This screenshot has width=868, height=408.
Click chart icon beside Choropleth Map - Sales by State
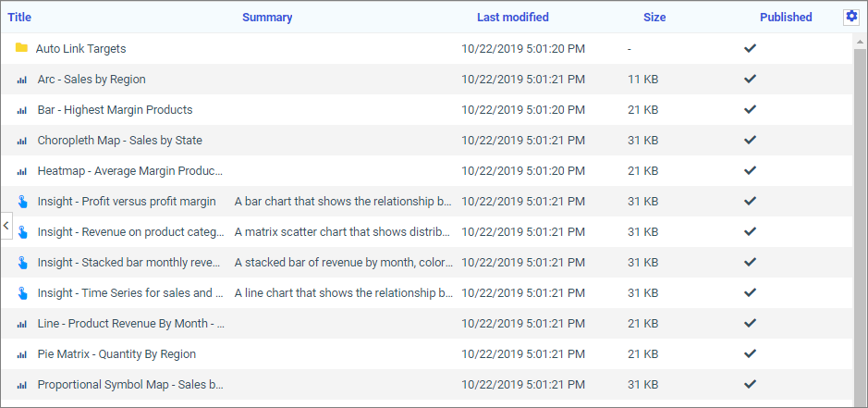click(x=22, y=141)
